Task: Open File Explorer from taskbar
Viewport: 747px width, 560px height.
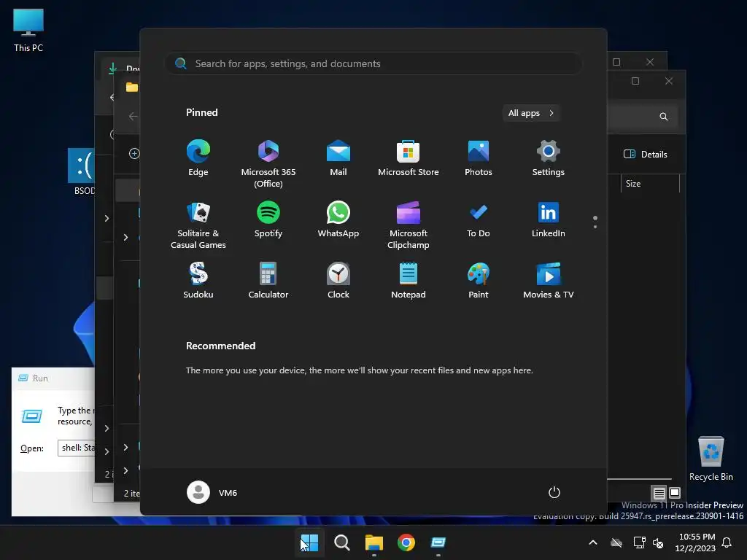Action: (374, 542)
